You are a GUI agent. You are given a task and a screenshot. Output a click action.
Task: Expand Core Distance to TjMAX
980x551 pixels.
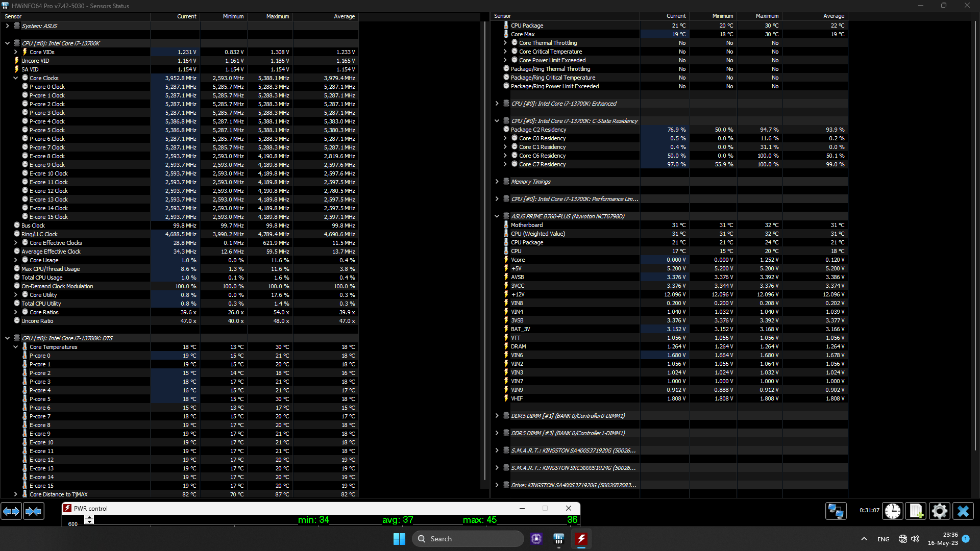pyautogui.click(x=16, y=494)
